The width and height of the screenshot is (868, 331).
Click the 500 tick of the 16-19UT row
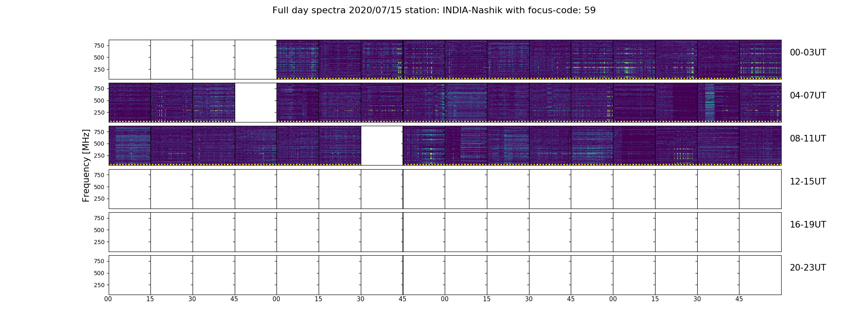pyautogui.click(x=99, y=230)
